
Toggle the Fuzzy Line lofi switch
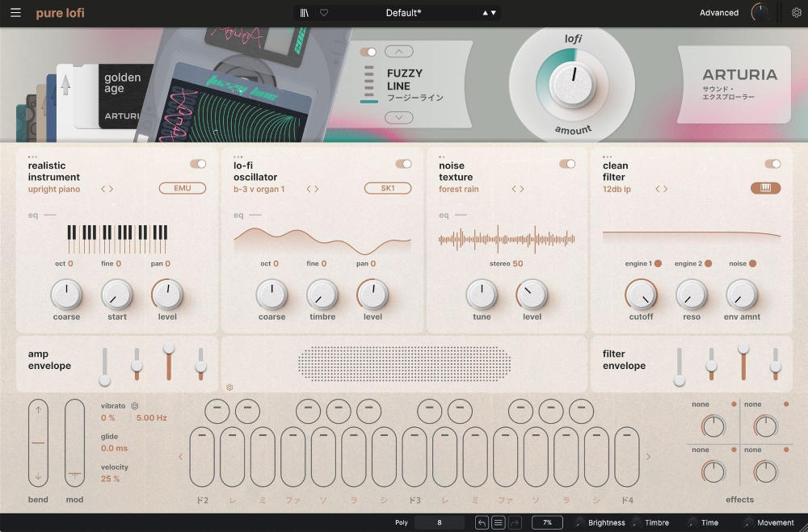(368, 52)
